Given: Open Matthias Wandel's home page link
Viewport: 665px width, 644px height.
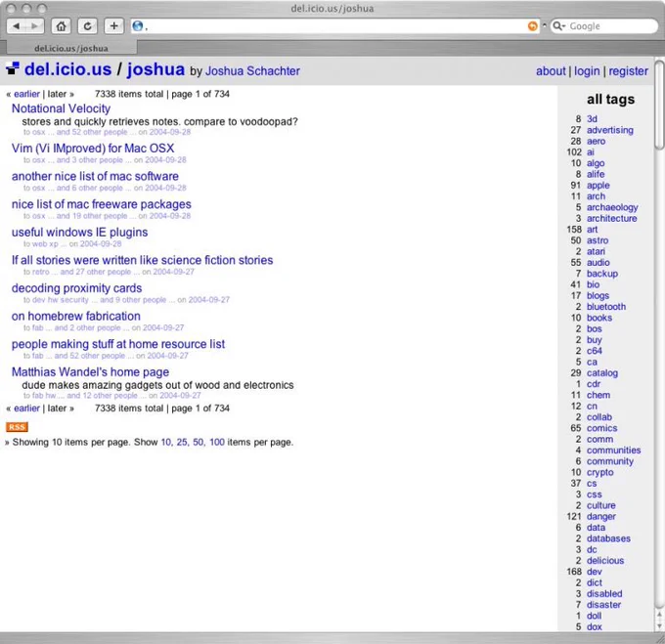Looking at the screenshot, I should coord(90,372).
